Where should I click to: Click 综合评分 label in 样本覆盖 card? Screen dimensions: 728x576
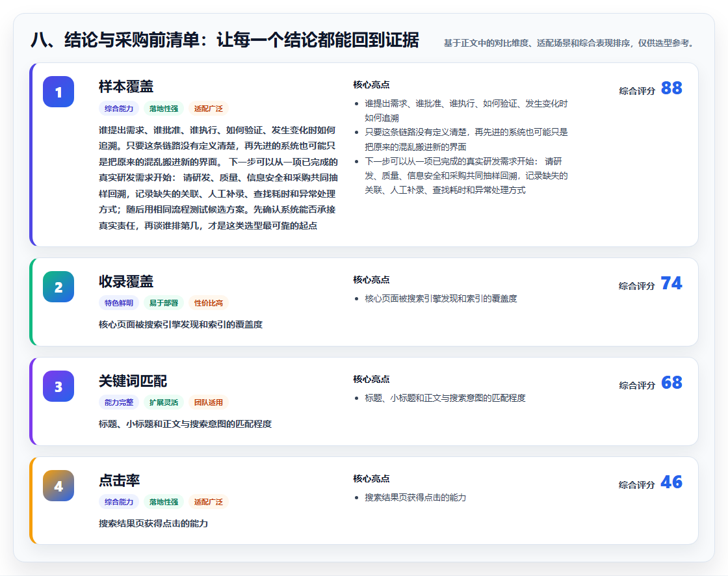click(637, 91)
